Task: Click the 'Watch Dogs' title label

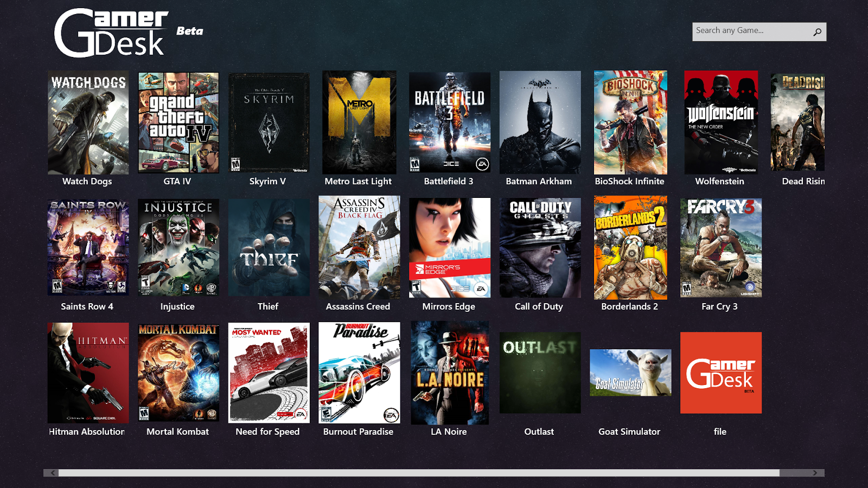Action: pyautogui.click(x=87, y=181)
